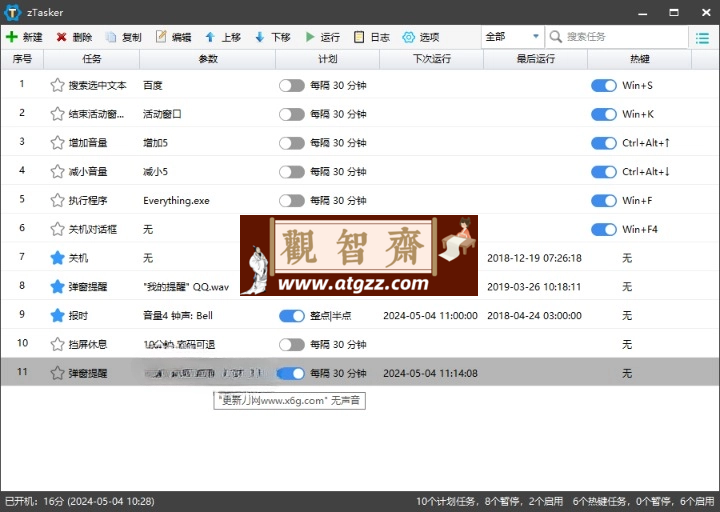Click the 2024-05-04 11:14:08 next-run cell
This screenshot has width=720, height=512.
click(x=430, y=373)
